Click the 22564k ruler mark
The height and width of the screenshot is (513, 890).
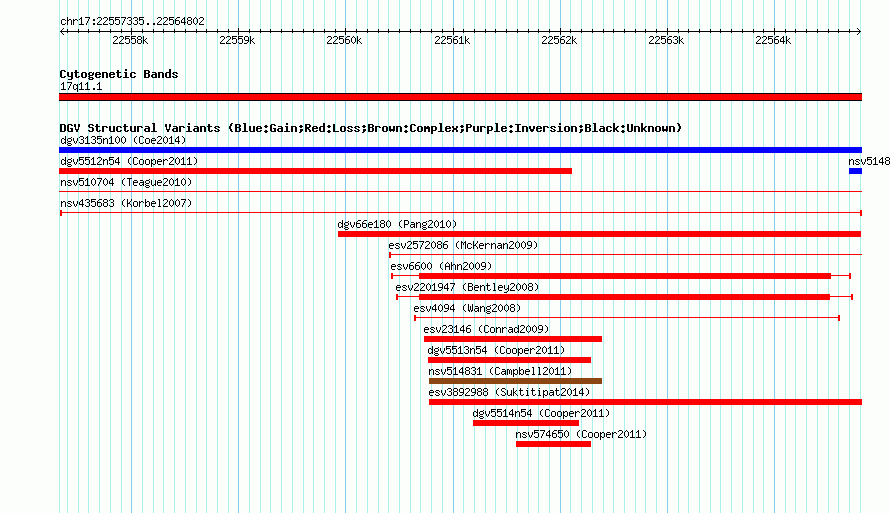[x=773, y=40]
